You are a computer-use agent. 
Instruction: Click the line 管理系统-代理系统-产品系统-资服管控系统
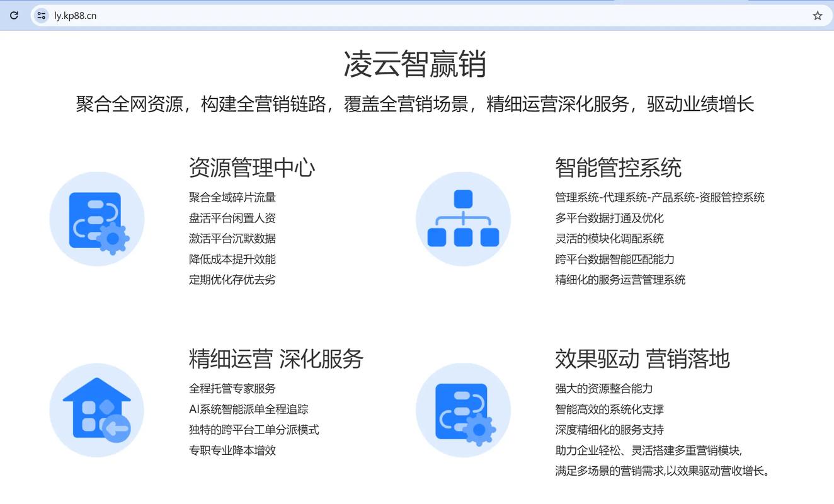[x=660, y=197]
